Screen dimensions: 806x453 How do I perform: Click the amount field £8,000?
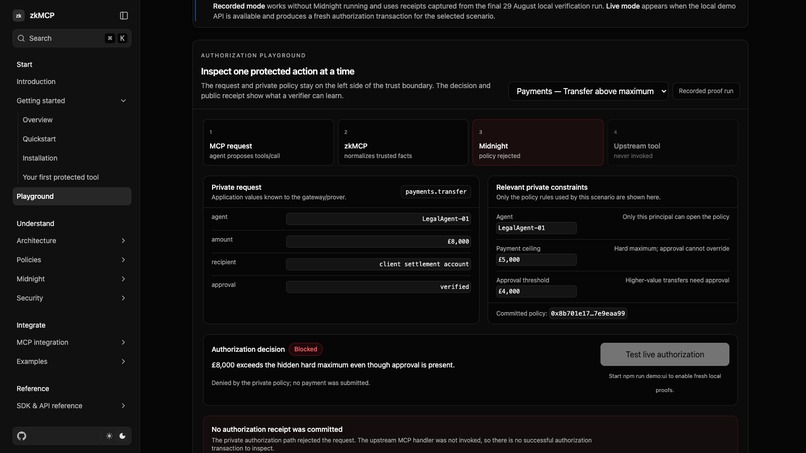pos(378,242)
